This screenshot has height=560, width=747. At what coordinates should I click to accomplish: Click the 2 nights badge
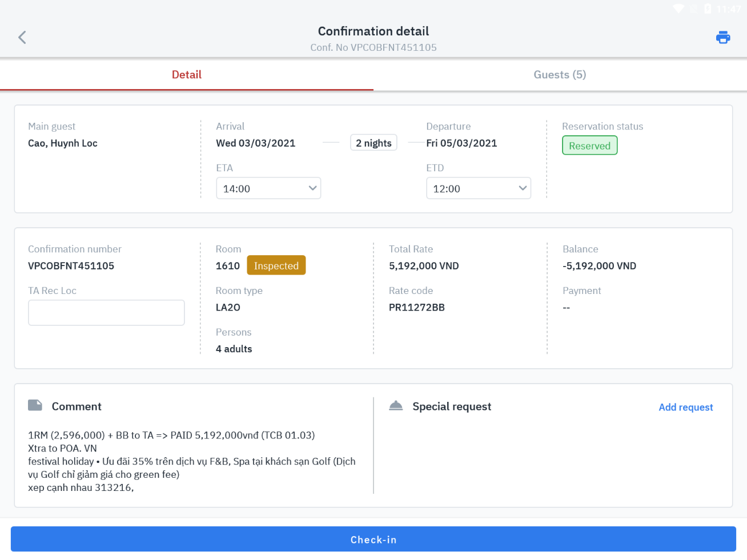click(373, 143)
